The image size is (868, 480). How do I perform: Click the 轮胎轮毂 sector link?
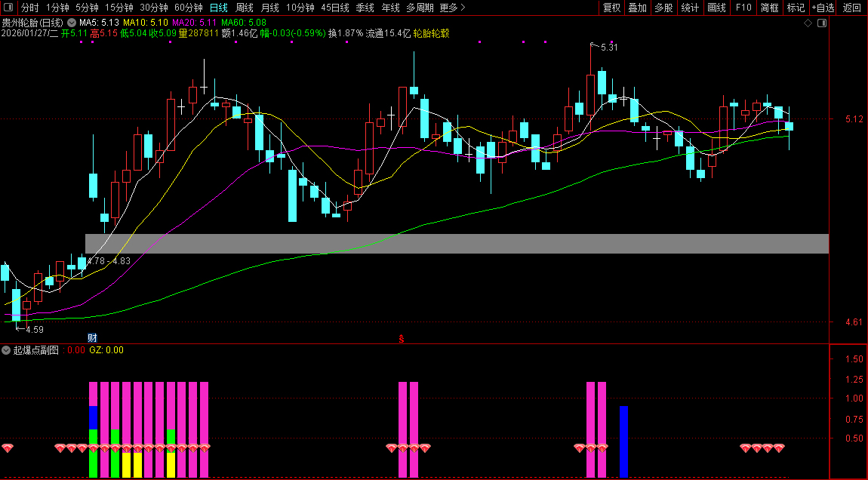[x=431, y=33]
